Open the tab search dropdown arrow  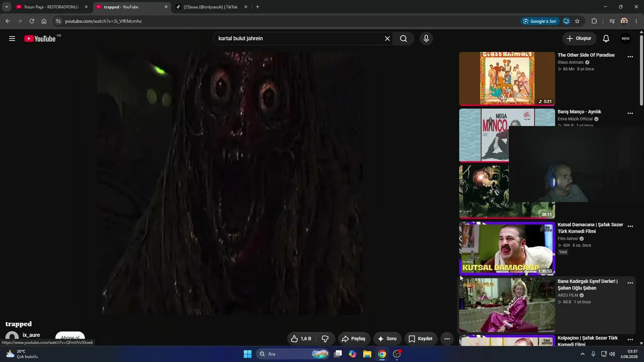(x=7, y=7)
